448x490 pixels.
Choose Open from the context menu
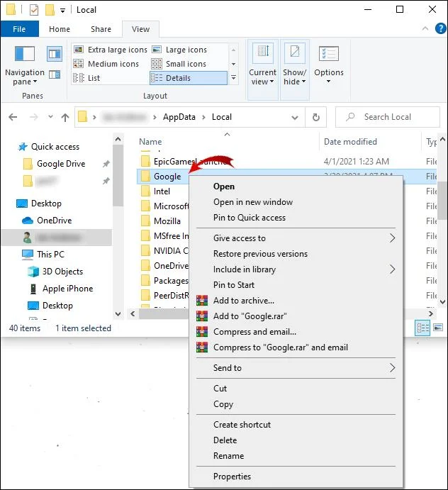click(x=224, y=186)
